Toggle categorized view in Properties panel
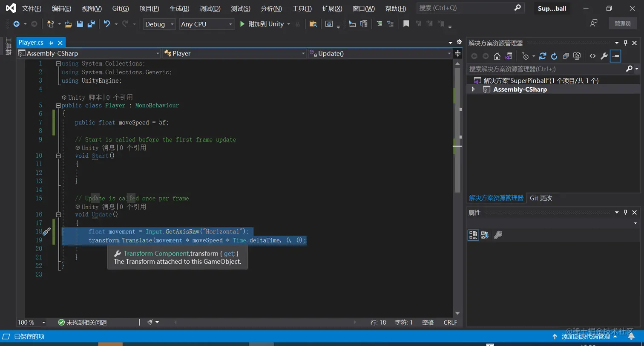 pos(473,235)
